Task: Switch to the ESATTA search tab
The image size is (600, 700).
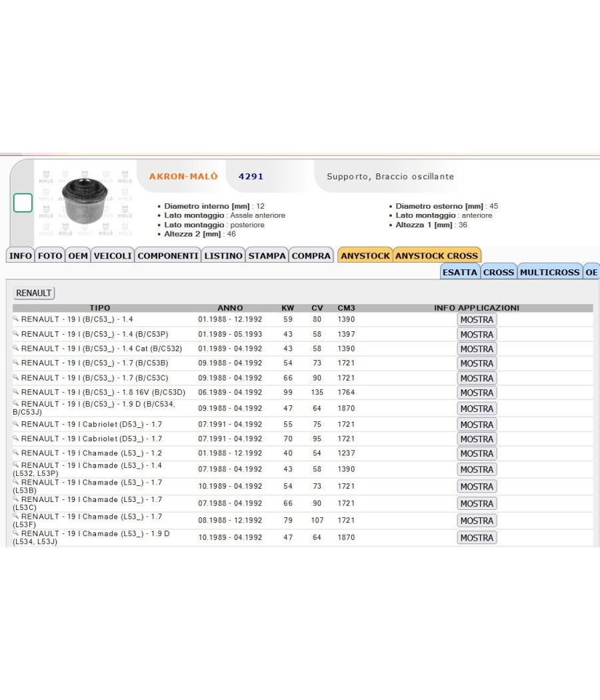Action: point(460,272)
